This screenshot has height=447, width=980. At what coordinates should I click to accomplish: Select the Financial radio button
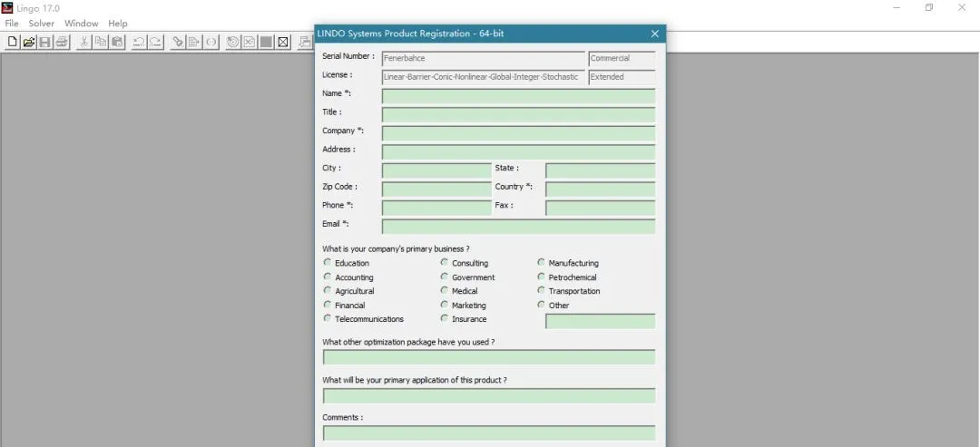(328, 305)
